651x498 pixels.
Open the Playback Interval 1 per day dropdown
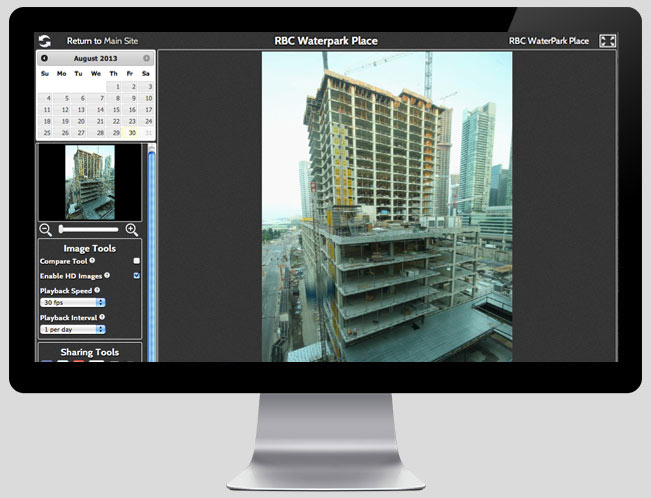(x=73, y=329)
